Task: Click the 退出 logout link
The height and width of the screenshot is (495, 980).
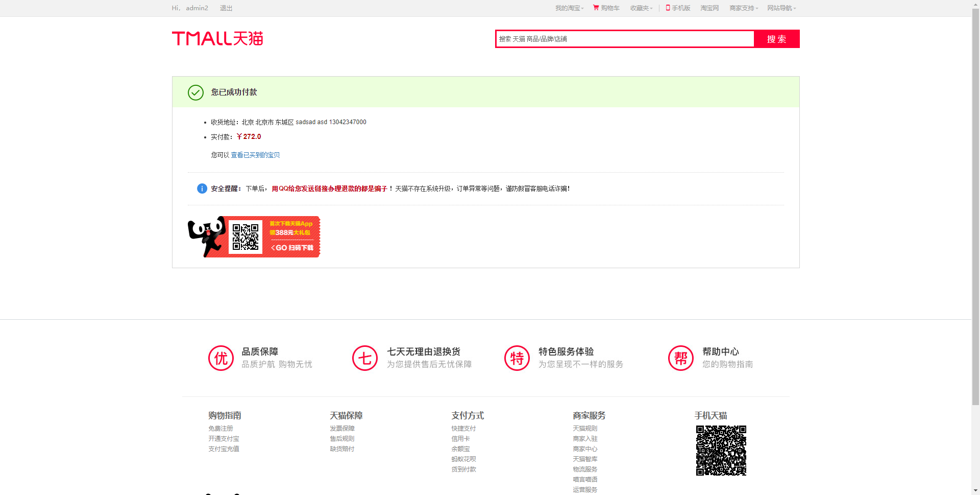Action: point(226,8)
